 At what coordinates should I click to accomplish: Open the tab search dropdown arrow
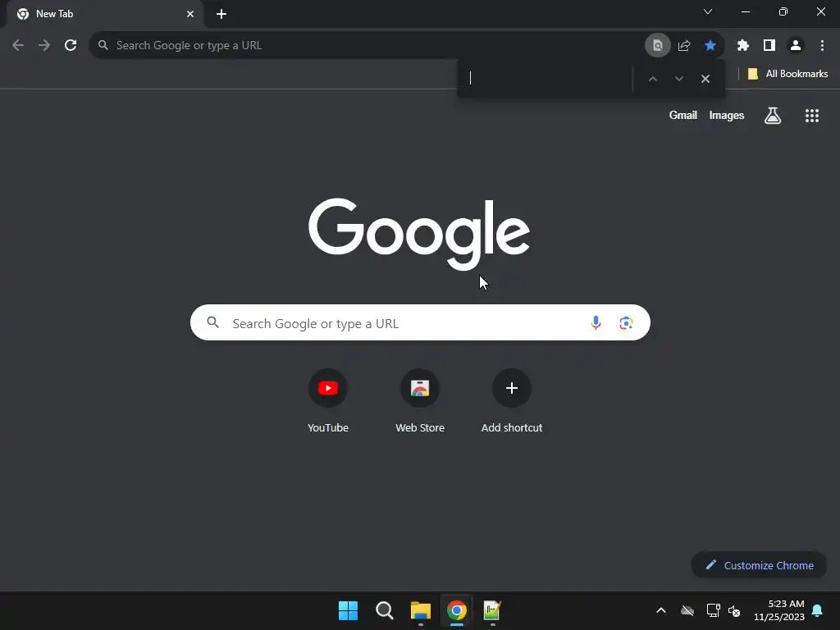(x=708, y=11)
